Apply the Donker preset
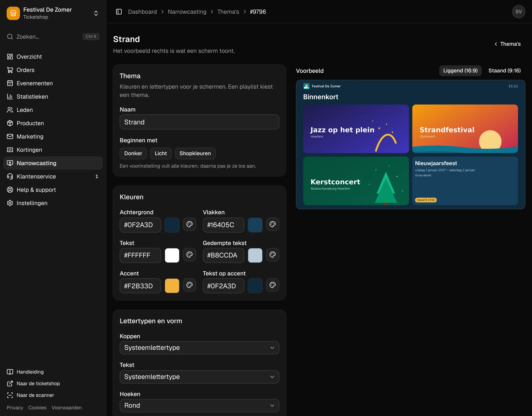 pos(133,153)
